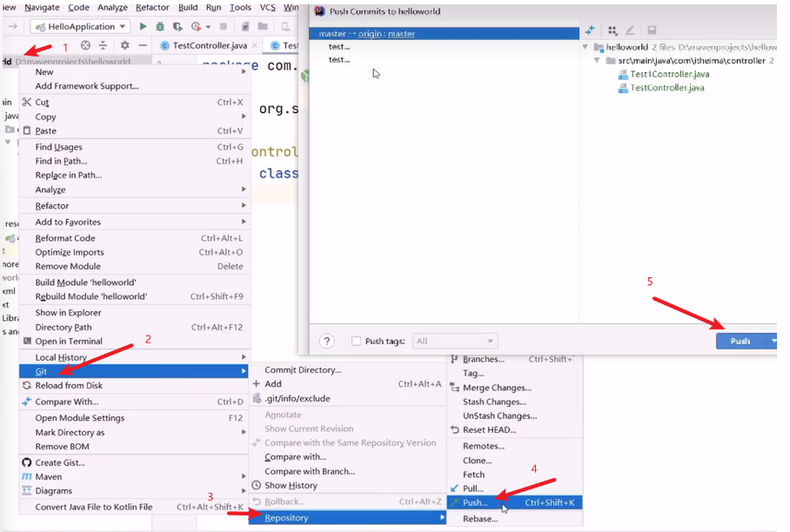Image resolution: width=790 pixels, height=532 pixels.
Task: Click the locate/scroll-from-source target icon
Action: point(85,45)
